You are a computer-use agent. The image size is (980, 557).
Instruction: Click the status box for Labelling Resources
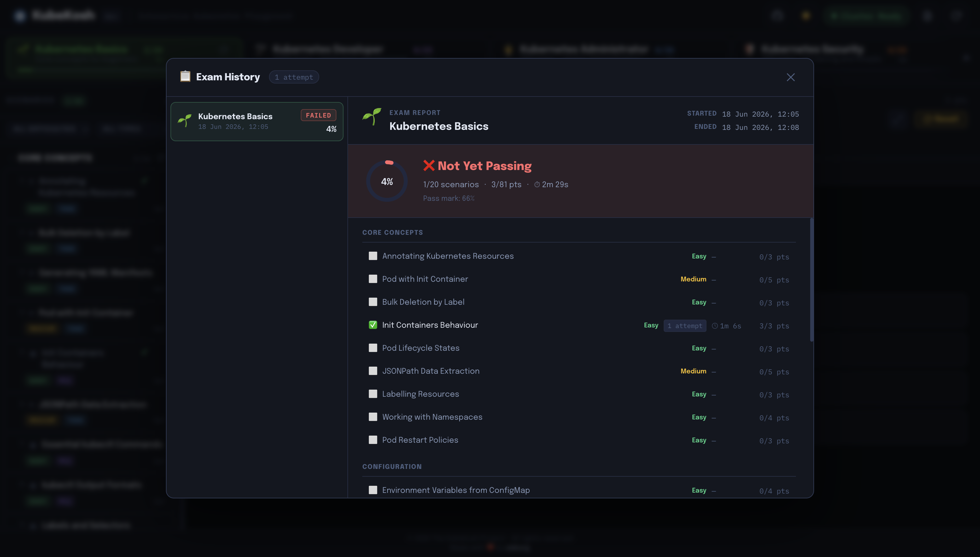click(x=372, y=394)
